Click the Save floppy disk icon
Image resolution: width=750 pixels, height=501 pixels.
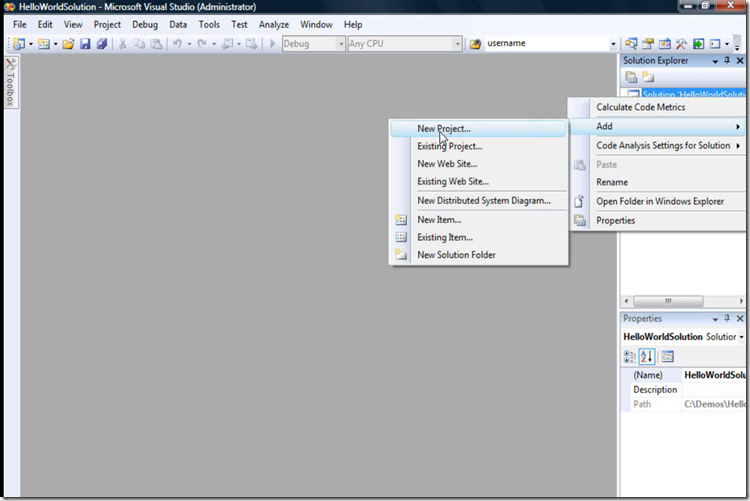click(85, 44)
